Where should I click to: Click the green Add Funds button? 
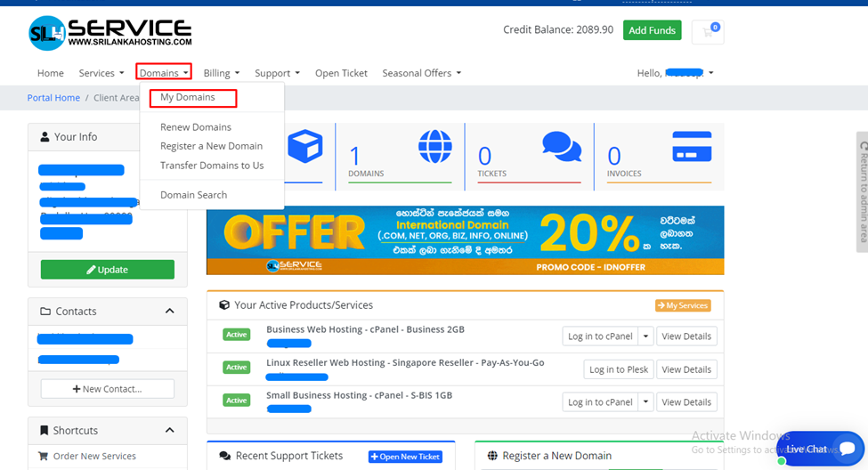tap(652, 30)
